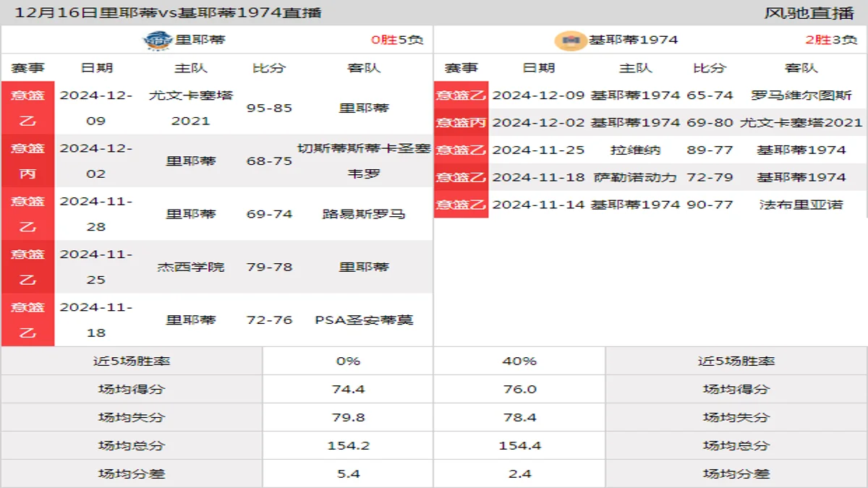Click right table 主队 column header
The height and width of the screenshot is (488, 868).
click(x=636, y=68)
